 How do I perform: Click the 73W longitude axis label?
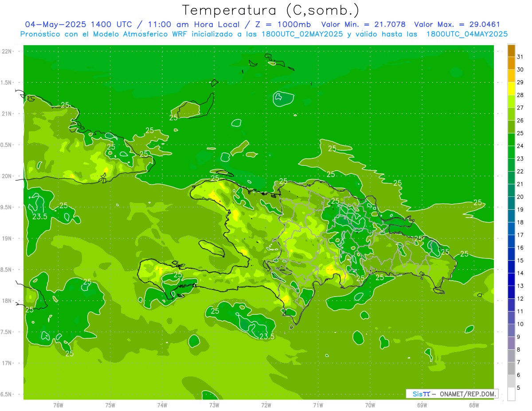click(214, 405)
